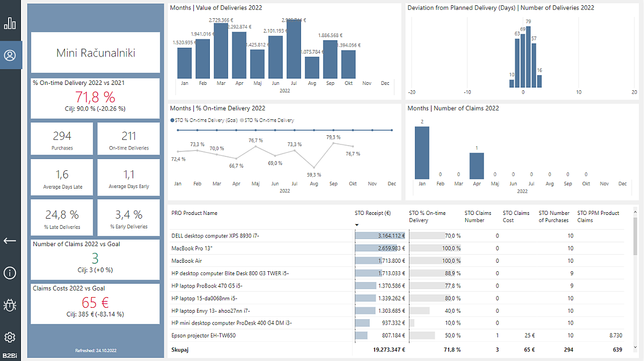Click the back arrow icon in sidebar
644x361 pixels.
(11, 241)
